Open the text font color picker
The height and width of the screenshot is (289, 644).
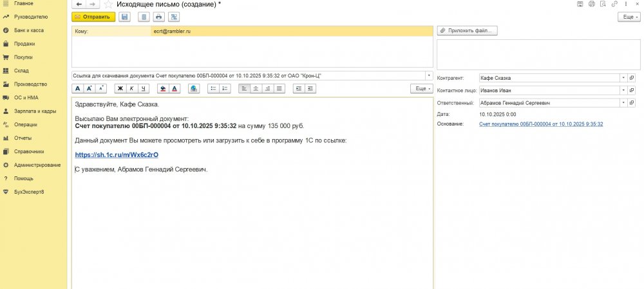coord(174,88)
